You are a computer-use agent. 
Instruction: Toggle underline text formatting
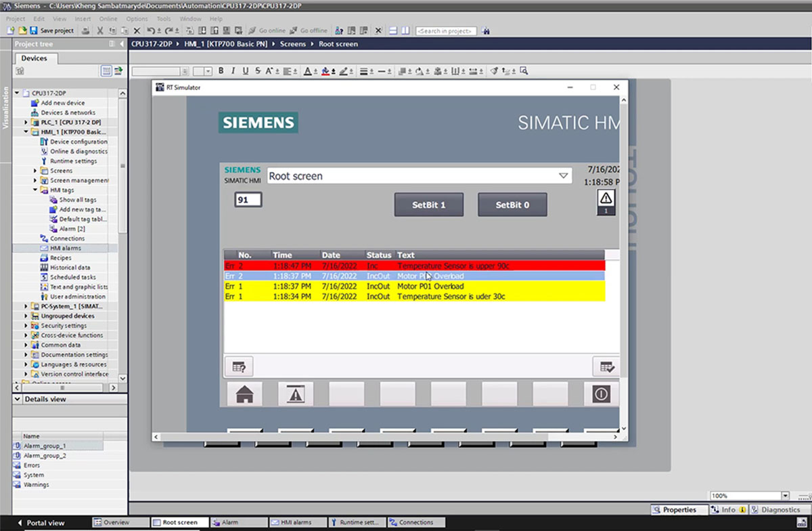coord(245,70)
